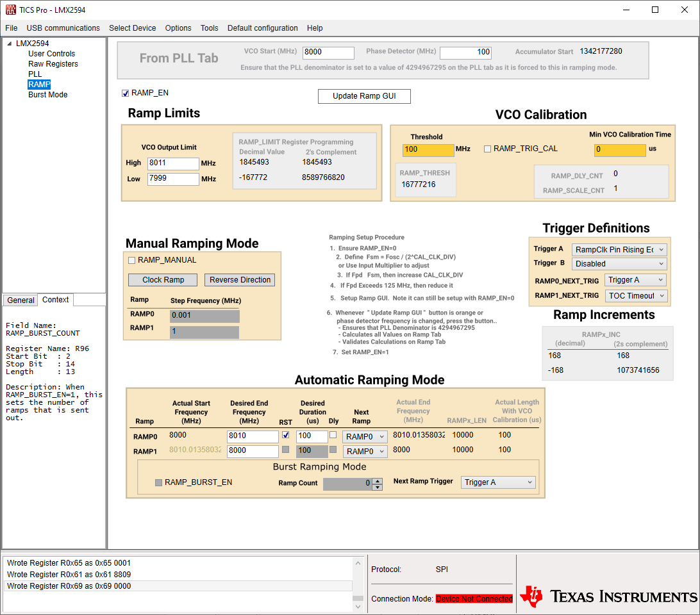The width and height of the screenshot is (700, 615).
Task: Click the Texas Instruments logo
Action: (x=609, y=596)
